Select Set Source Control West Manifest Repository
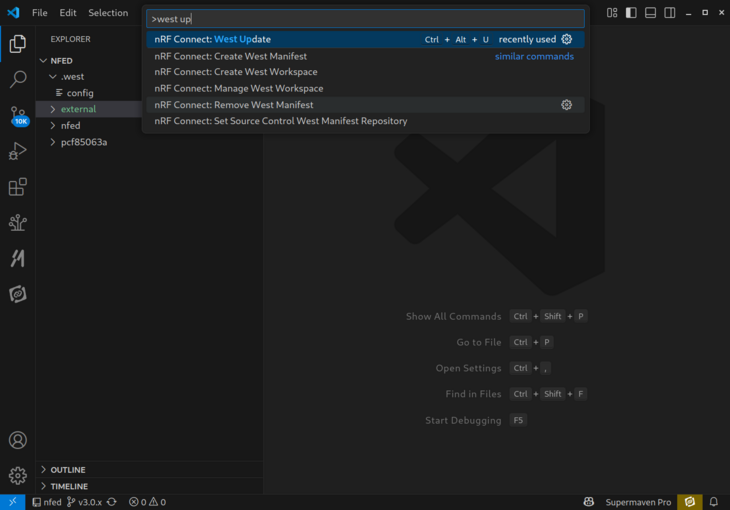Viewport: 730px width, 510px height. (x=365, y=121)
